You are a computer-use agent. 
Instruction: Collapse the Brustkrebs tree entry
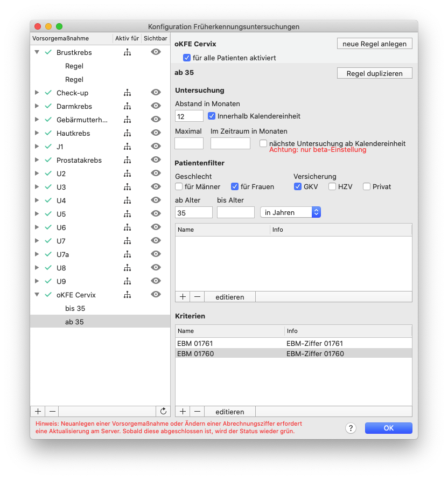click(37, 52)
